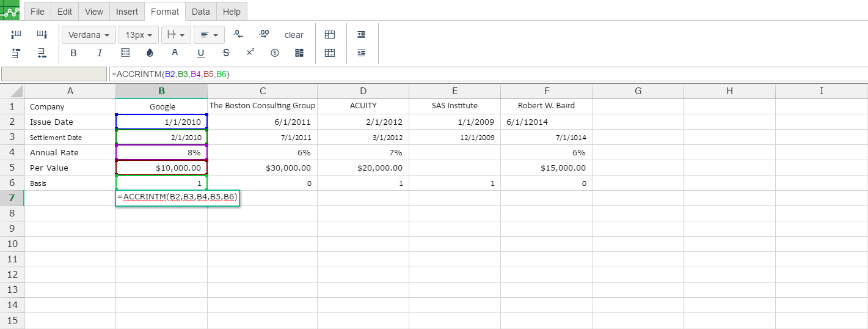Open the fill color droplet picker
868x329 pixels.
pos(150,53)
